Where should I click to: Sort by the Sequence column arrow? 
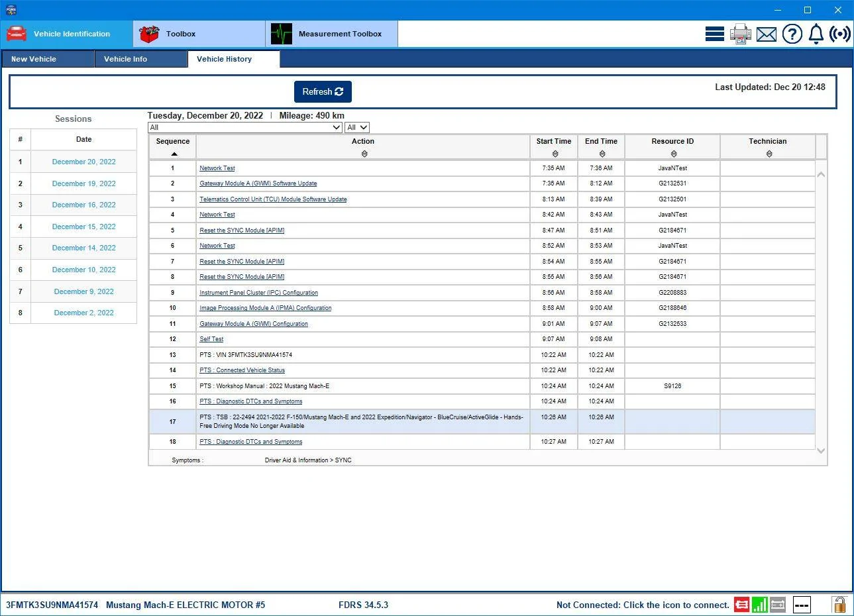[x=174, y=154]
